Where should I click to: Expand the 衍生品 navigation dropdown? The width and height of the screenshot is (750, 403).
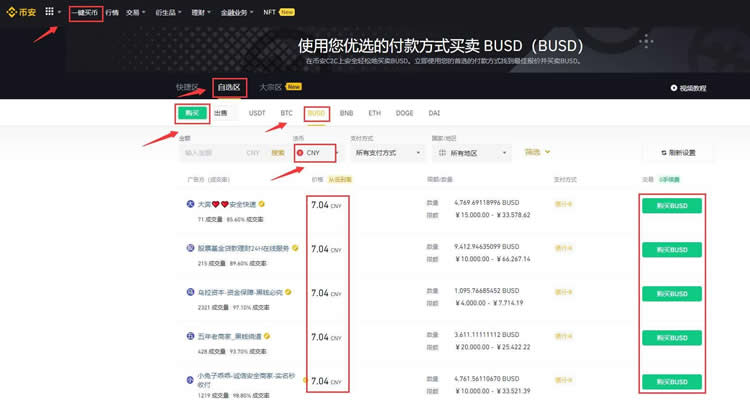[168, 12]
